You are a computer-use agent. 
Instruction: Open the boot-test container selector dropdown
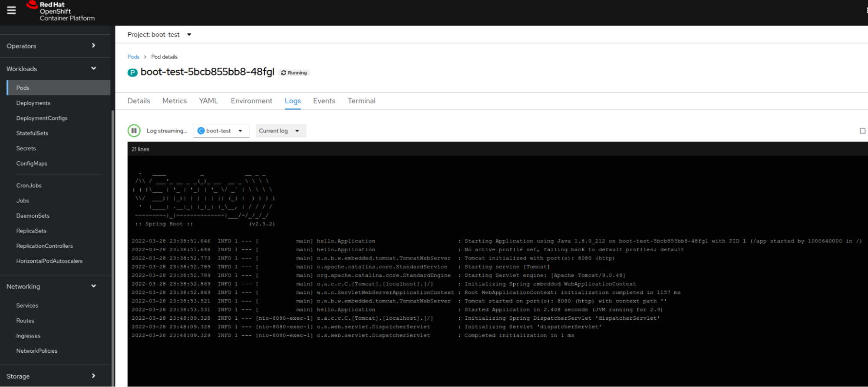[x=221, y=131]
